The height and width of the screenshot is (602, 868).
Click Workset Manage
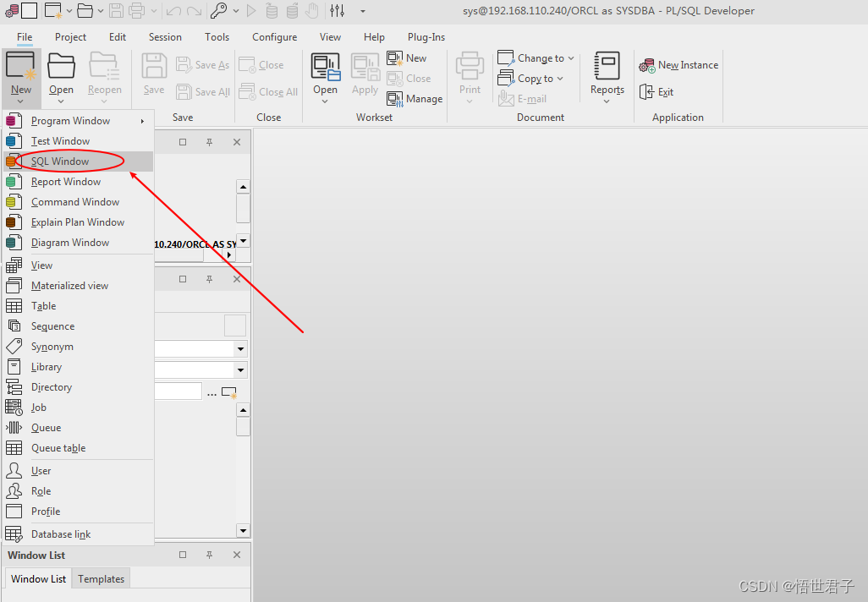coord(415,99)
